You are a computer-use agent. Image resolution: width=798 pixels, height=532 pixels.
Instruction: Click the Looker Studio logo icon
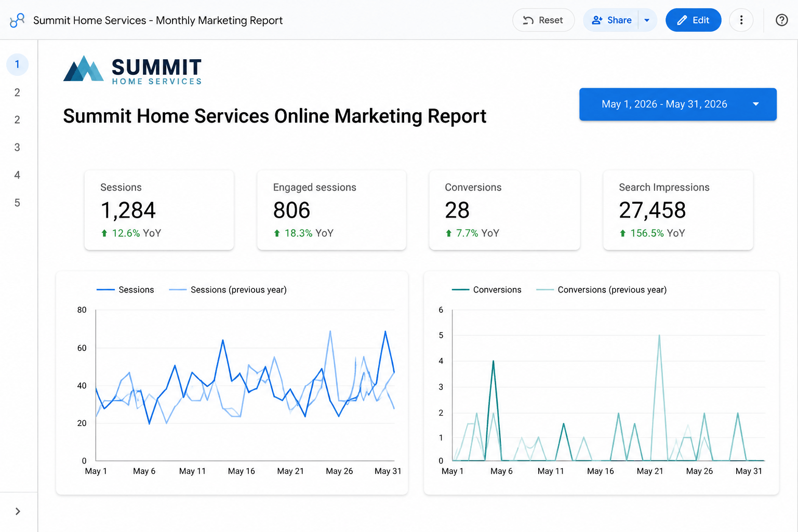coord(17,20)
